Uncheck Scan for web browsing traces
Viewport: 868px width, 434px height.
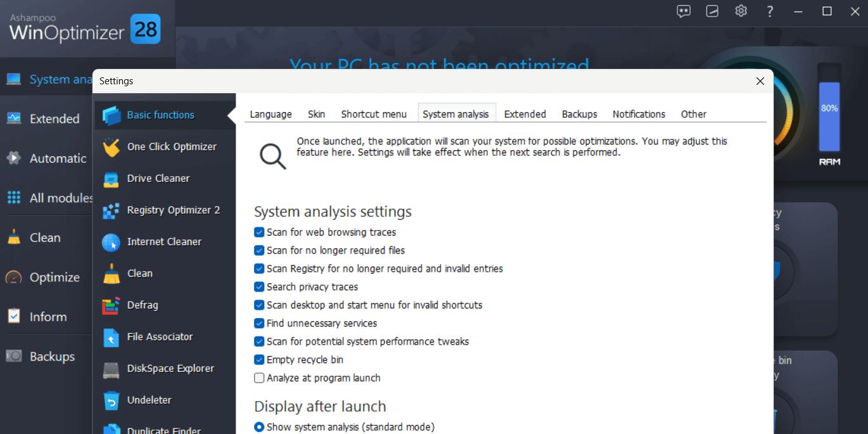(259, 233)
